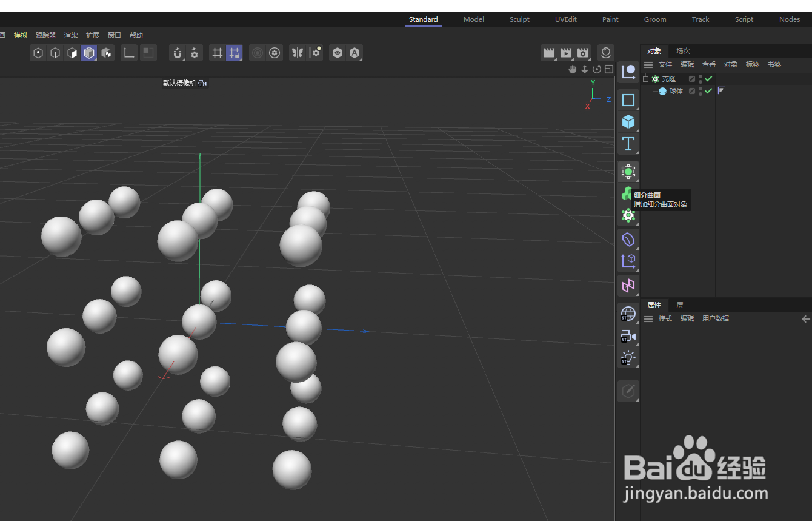Screen dimensions: 812x521
Task: Toggle the 克隆 object's visibility dots
Action: [700, 78]
